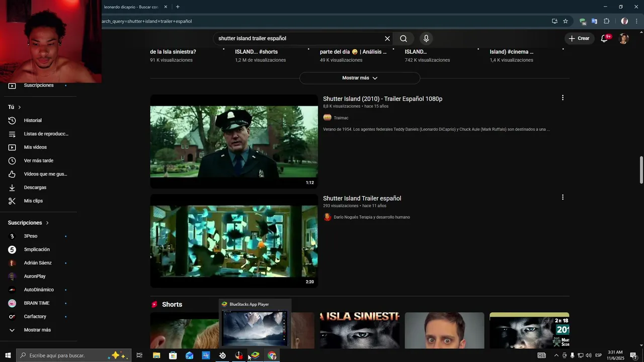This screenshot has height=362, width=644.
Task: Open the Crear menu button
Action: (579, 38)
